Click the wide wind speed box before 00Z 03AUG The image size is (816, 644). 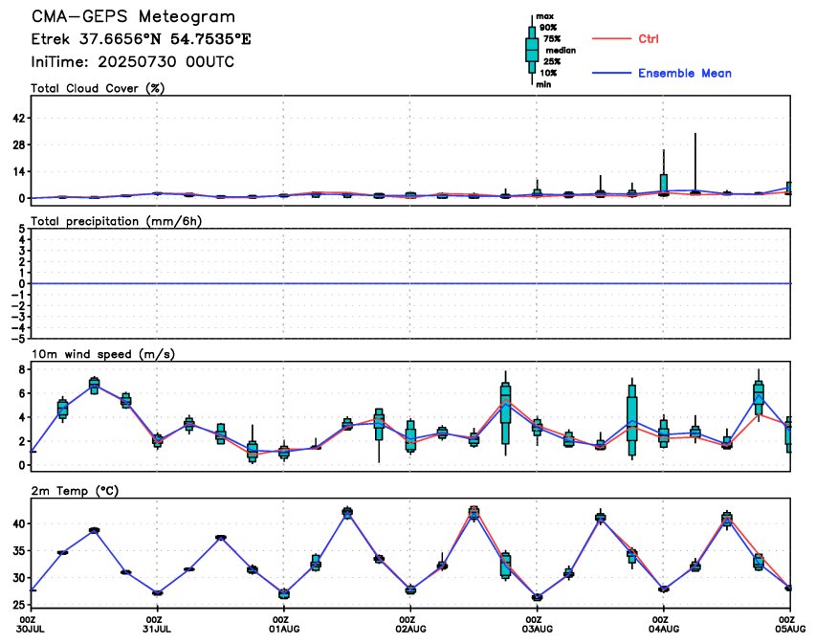(505, 414)
